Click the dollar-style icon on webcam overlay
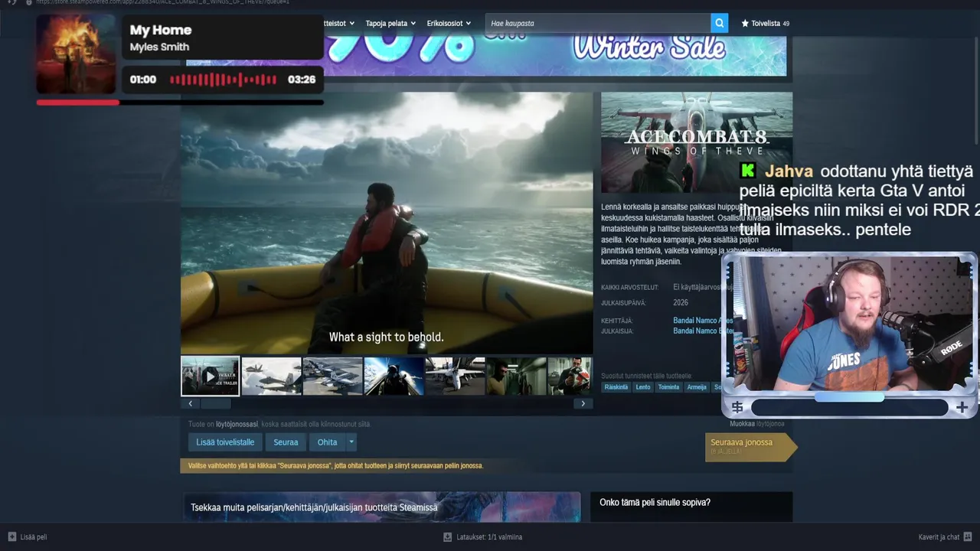The width and height of the screenshot is (980, 551). tap(737, 407)
